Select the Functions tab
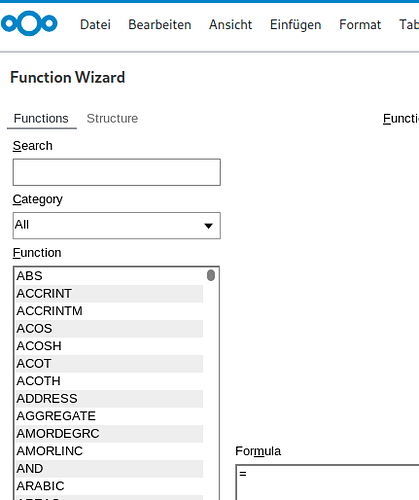This screenshot has width=419, height=500. click(x=41, y=119)
